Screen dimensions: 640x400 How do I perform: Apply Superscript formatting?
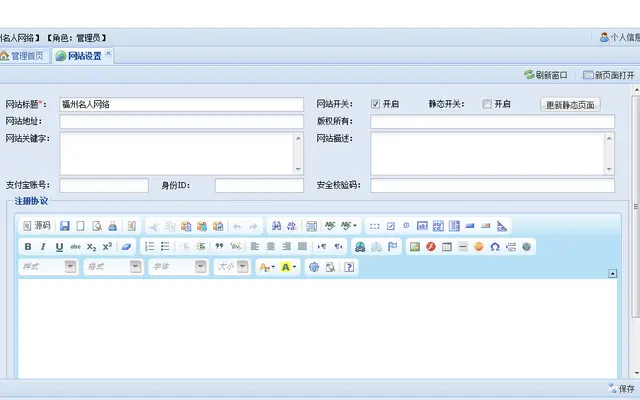coord(107,247)
